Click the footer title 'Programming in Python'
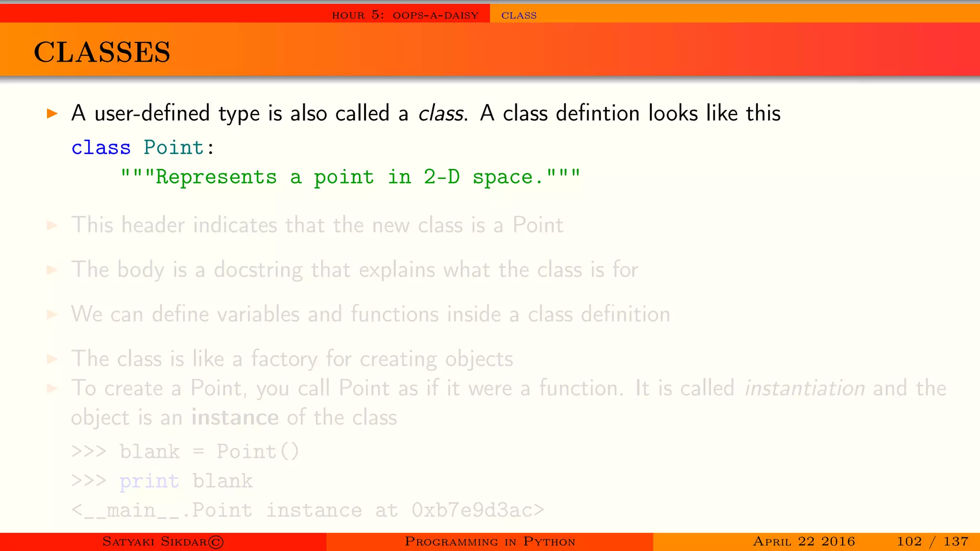 click(x=490, y=541)
